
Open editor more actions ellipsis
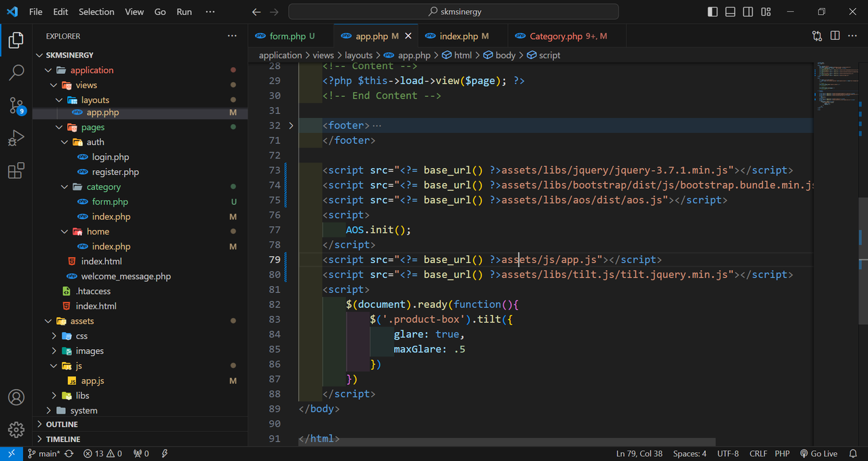click(x=852, y=36)
